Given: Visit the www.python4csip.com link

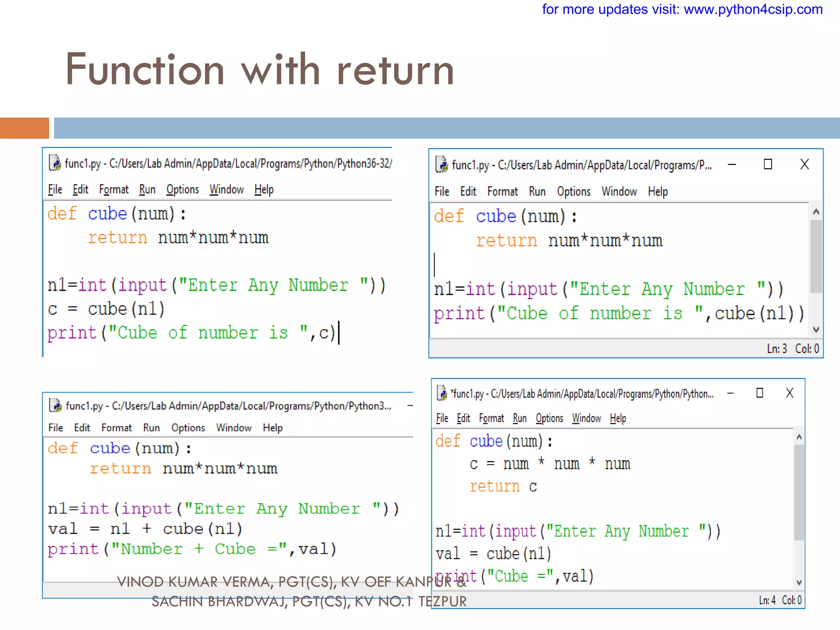Looking at the screenshot, I should [753, 9].
